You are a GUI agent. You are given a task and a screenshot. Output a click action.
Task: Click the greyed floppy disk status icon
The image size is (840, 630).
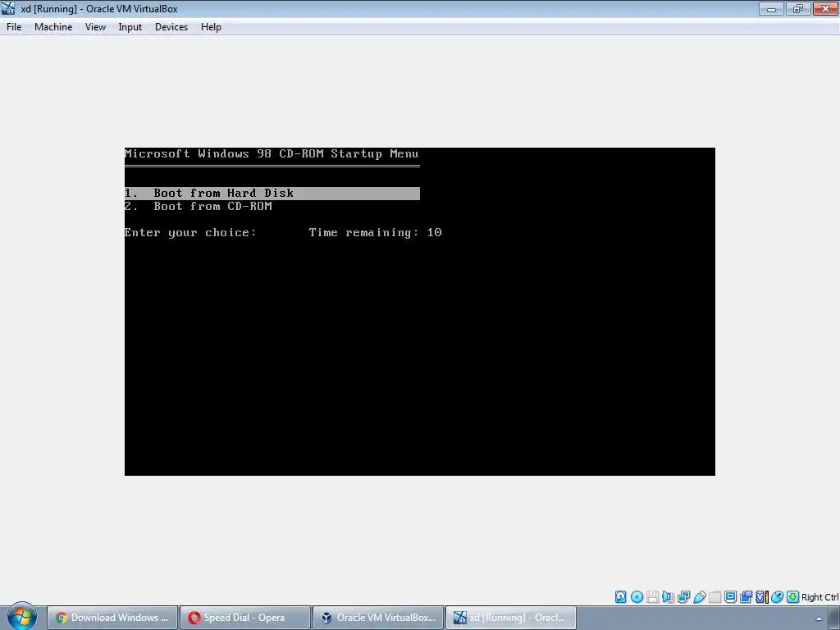tap(652, 597)
